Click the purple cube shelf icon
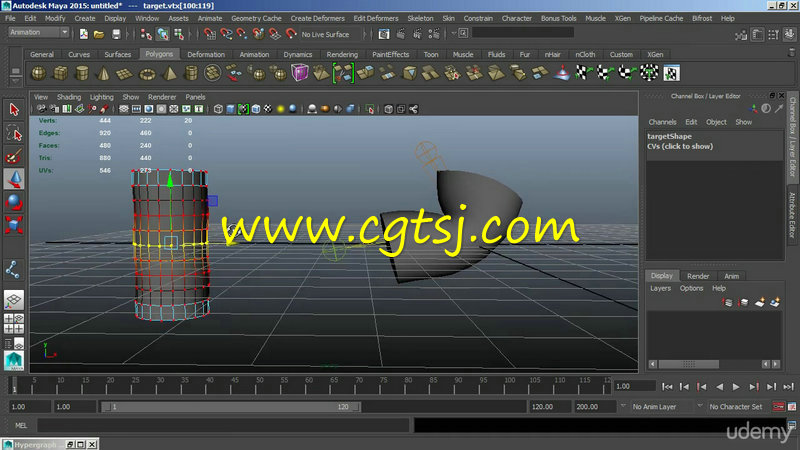The width and height of the screenshot is (800, 450). [x=300, y=73]
